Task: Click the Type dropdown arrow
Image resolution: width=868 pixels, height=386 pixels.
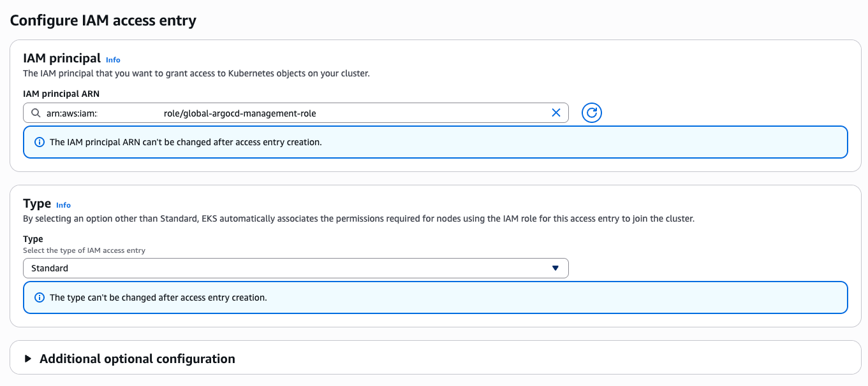Action: (x=555, y=268)
